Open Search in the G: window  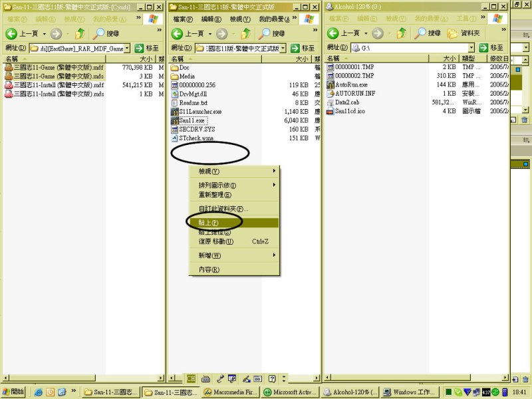tap(428, 33)
